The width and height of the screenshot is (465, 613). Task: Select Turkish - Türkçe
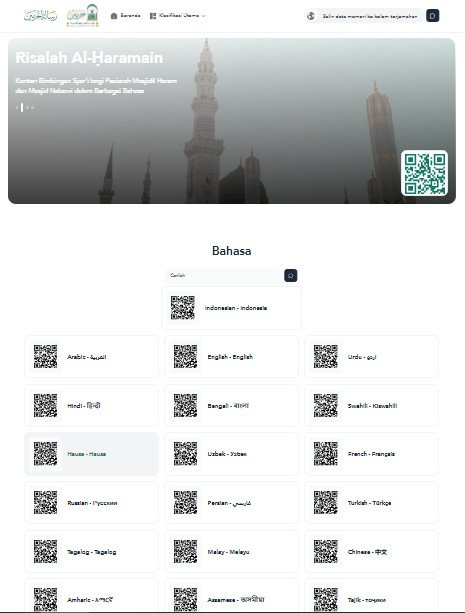[x=372, y=503]
